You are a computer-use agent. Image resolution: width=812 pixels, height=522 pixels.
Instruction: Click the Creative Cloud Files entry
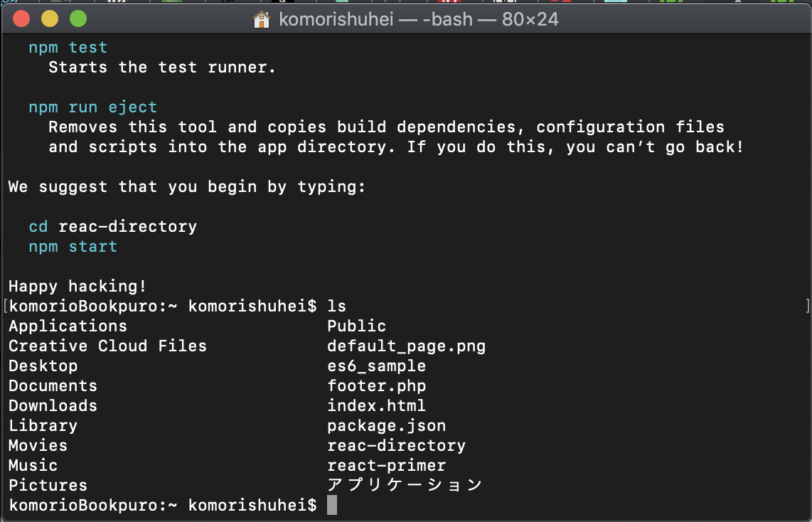pos(107,346)
